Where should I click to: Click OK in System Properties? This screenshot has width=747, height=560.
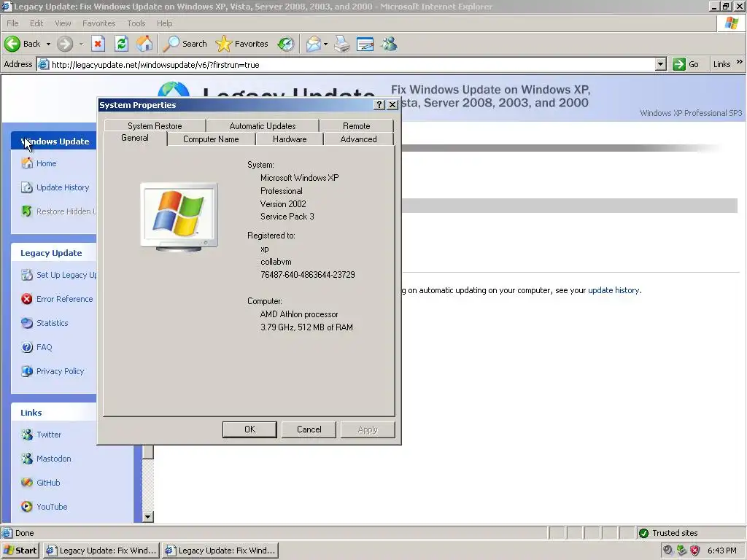249,429
